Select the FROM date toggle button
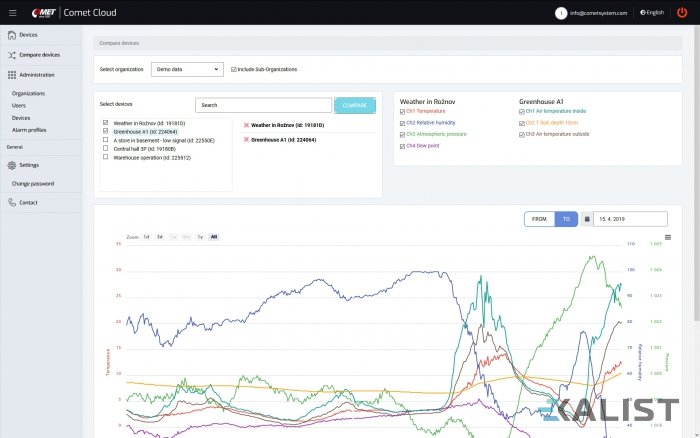This screenshot has width=700, height=438. click(x=539, y=218)
